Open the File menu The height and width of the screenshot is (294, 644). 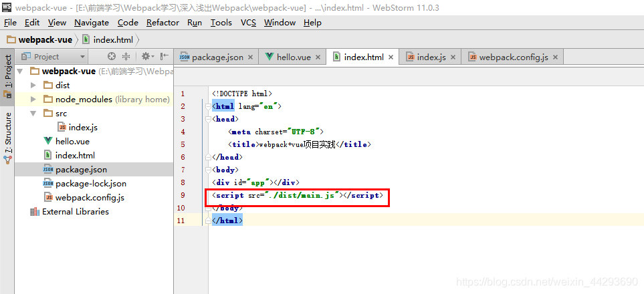[x=10, y=23]
